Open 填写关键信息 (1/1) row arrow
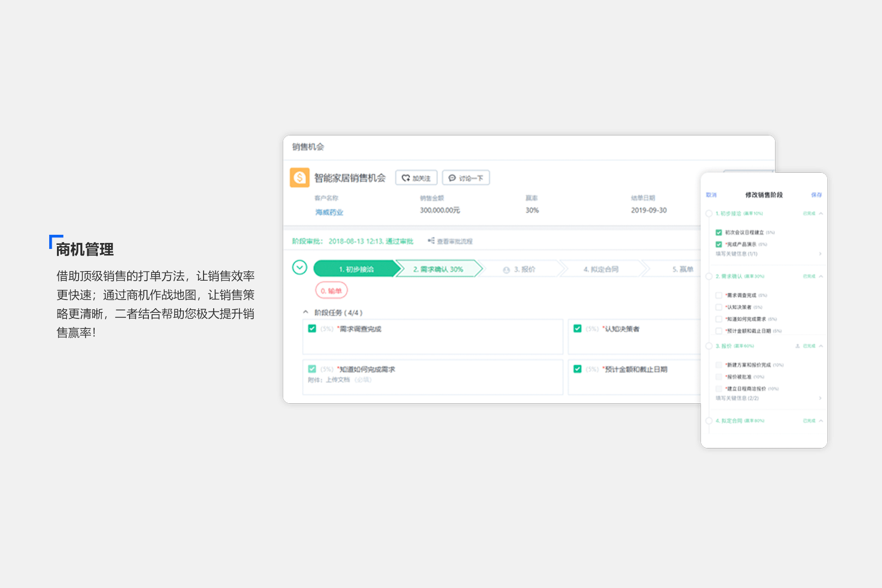Image resolution: width=882 pixels, height=588 pixels. click(x=820, y=254)
